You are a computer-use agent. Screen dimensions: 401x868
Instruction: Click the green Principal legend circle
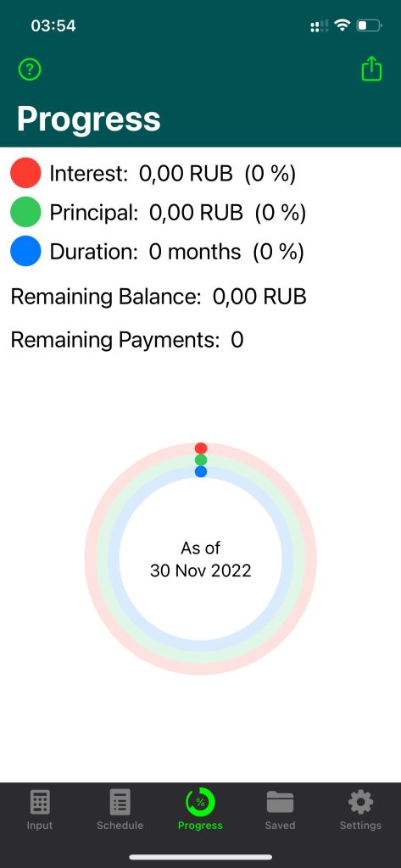tap(25, 212)
